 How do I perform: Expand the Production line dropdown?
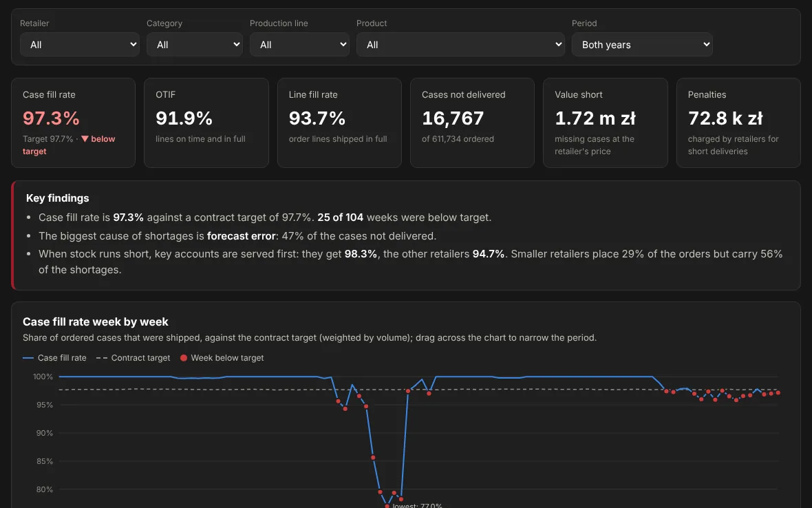click(x=299, y=45)
